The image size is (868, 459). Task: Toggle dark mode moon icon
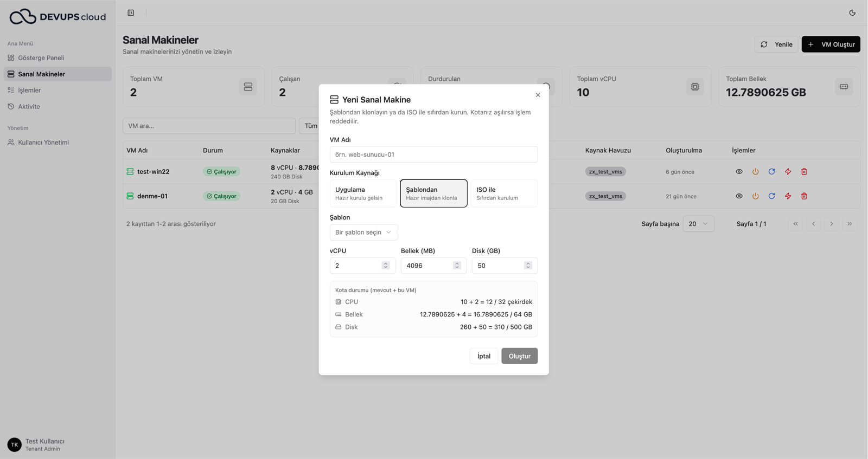click(852, 12)
